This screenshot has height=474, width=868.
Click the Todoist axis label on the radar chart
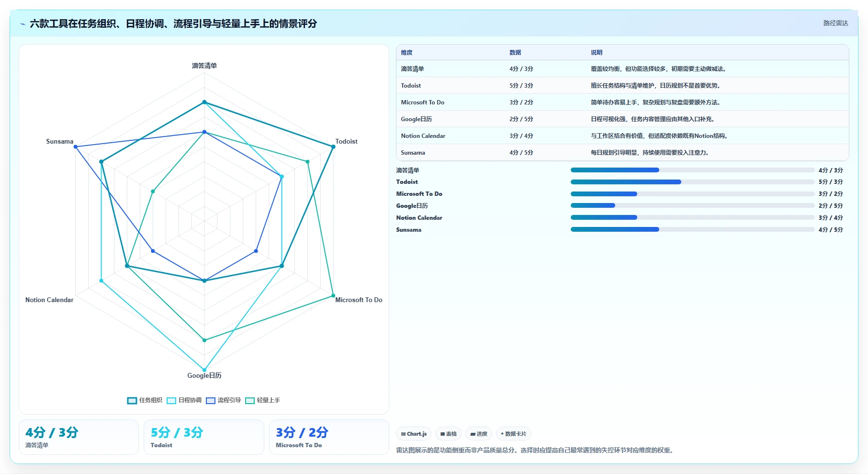tap(346, 141)
